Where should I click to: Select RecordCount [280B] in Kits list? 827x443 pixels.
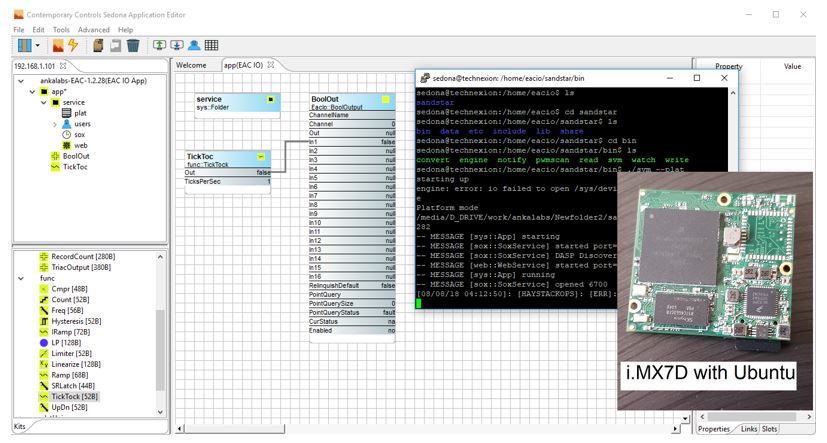pyautogui.click(x=83, y=256)
